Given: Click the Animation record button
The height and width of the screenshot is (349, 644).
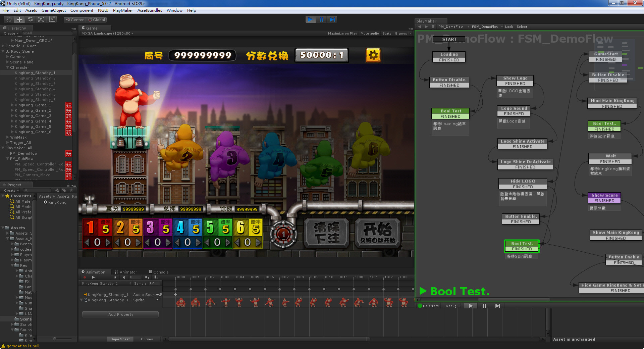Looking at the screenshot, I should (x=85, y=278).
